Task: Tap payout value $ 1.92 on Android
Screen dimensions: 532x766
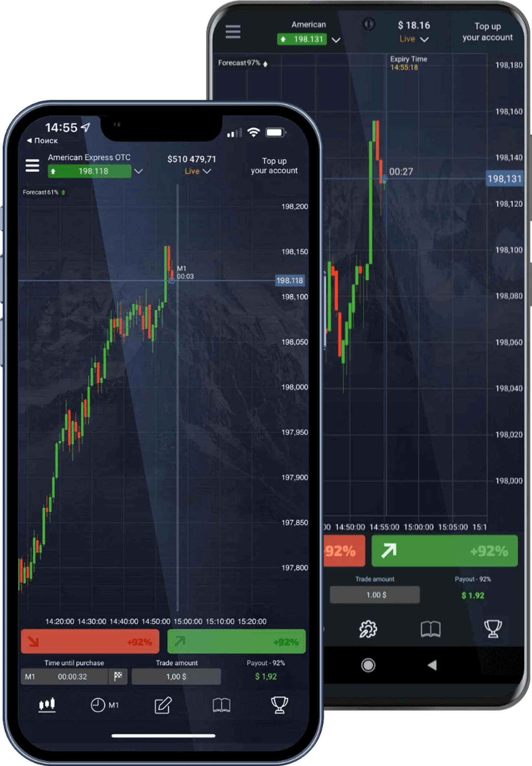Action: 473,595
